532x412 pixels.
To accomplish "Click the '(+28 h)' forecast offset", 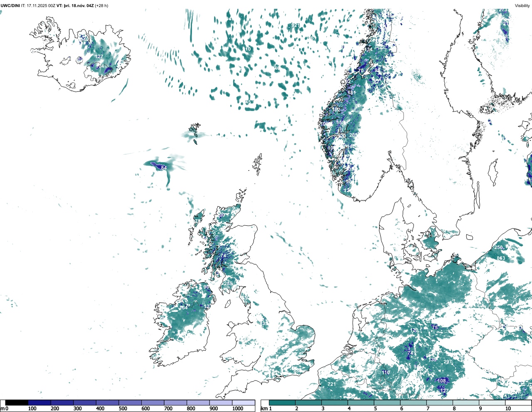I will (x=102, y=5).
